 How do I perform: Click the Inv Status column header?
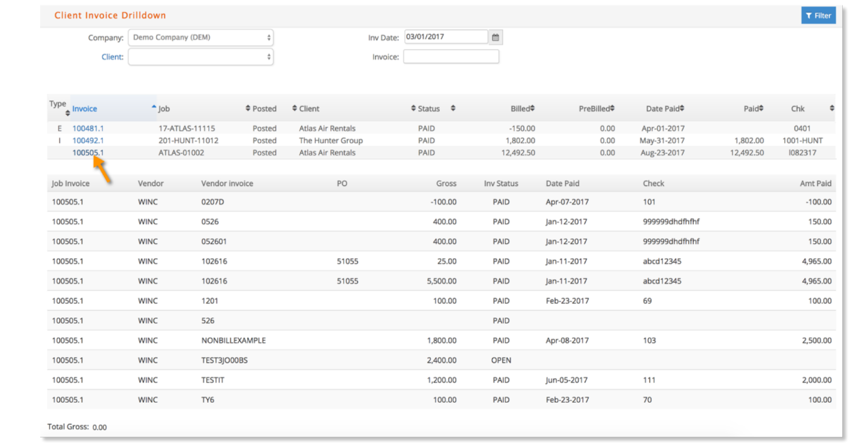pos(501,183)
